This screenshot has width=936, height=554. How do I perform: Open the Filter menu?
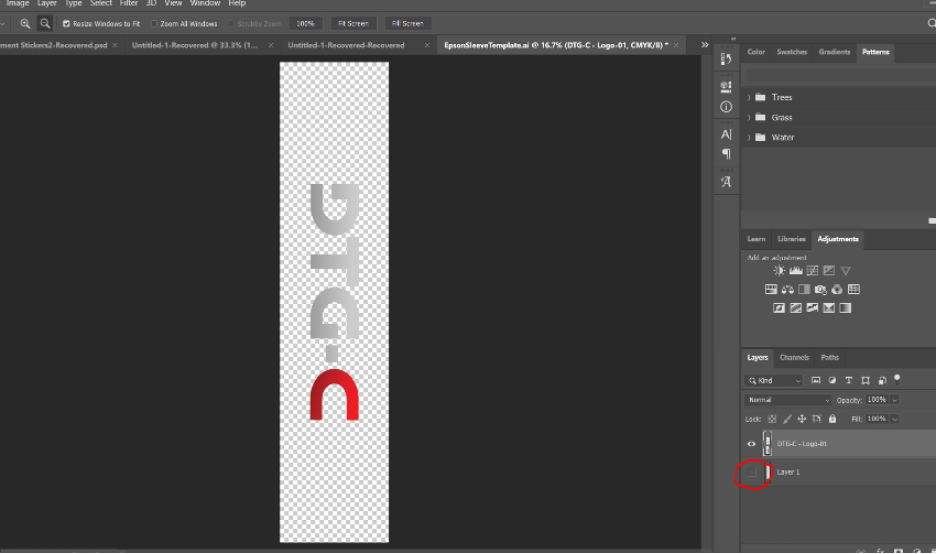coord(128,3)
